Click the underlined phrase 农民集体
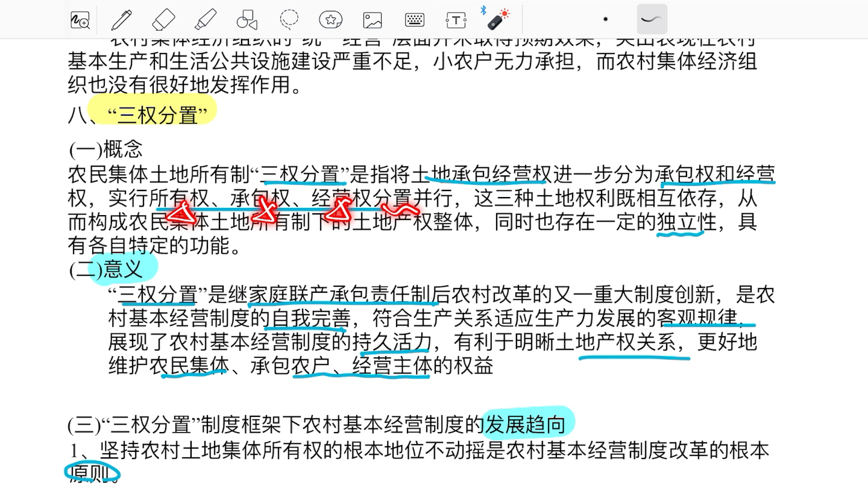 click(x=189, y=366)
